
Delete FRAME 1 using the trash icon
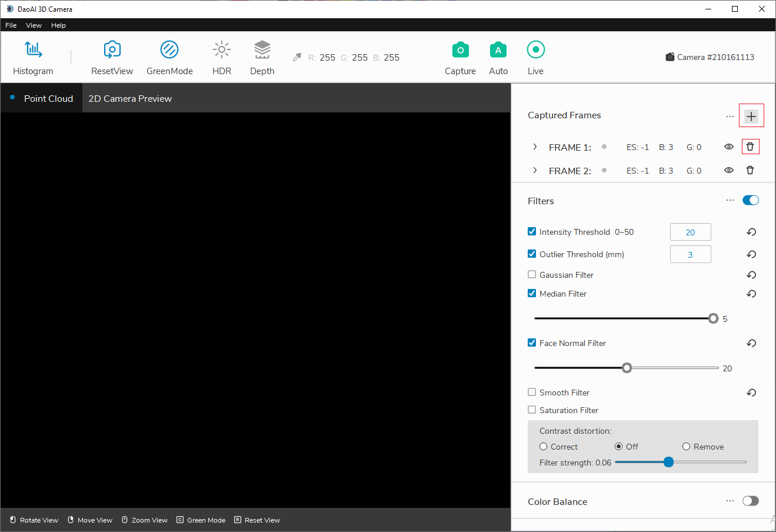pos(750,147)
